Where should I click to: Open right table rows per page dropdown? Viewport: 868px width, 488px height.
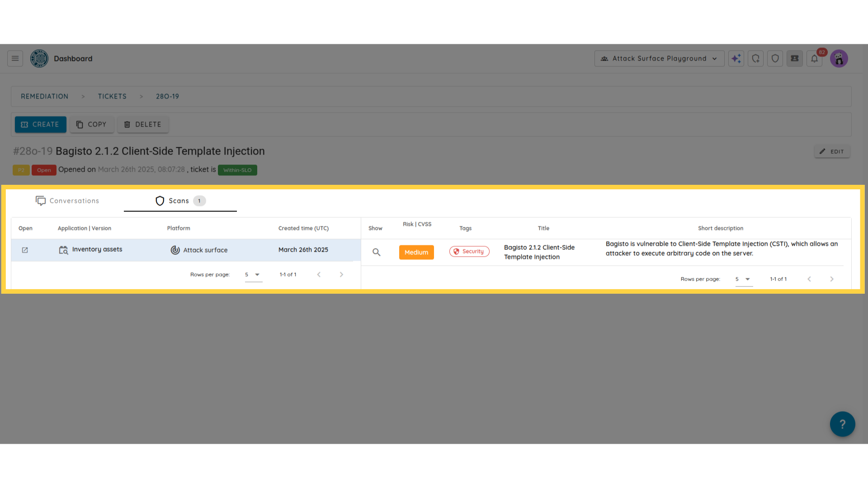click(743, 279)
